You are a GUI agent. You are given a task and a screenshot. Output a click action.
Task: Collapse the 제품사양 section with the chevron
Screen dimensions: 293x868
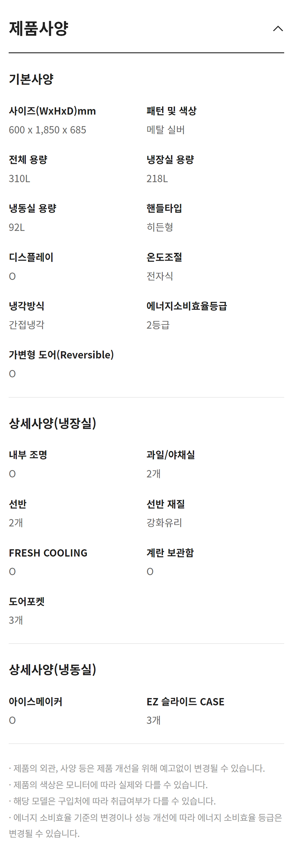[x=278, y=29]
